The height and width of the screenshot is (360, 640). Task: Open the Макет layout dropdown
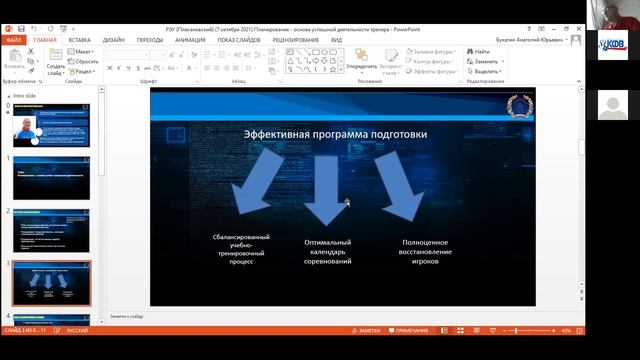(x=81, y=52)
